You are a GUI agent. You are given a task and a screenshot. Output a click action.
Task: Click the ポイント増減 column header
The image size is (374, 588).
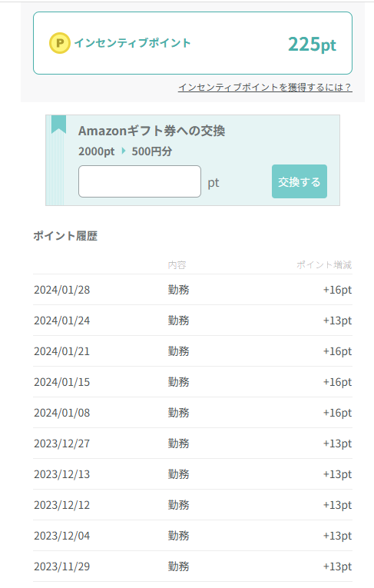click(x=324, y=265)
